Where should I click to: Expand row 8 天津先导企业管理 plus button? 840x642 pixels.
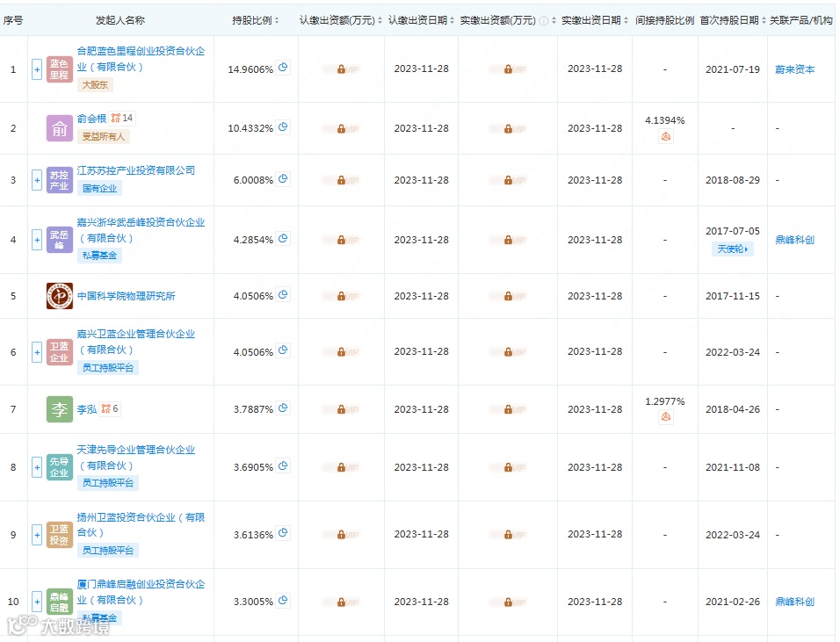[37, 467]
